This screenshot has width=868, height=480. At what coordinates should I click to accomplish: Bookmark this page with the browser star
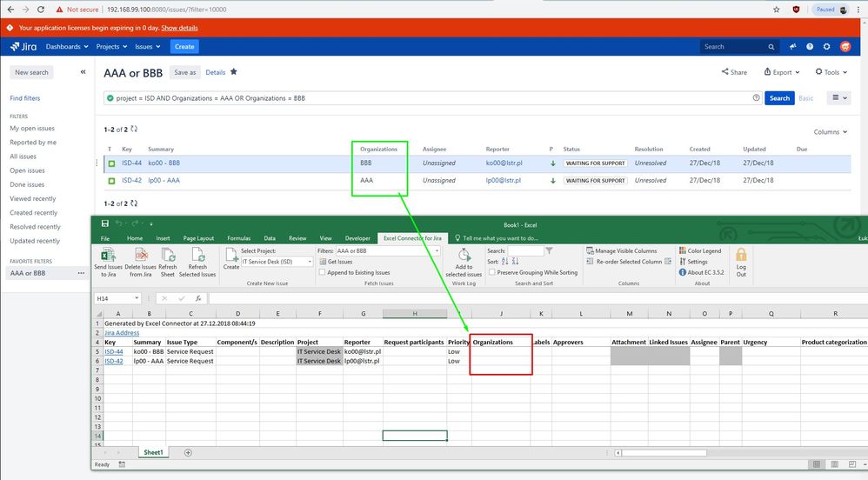coord(776,10)
